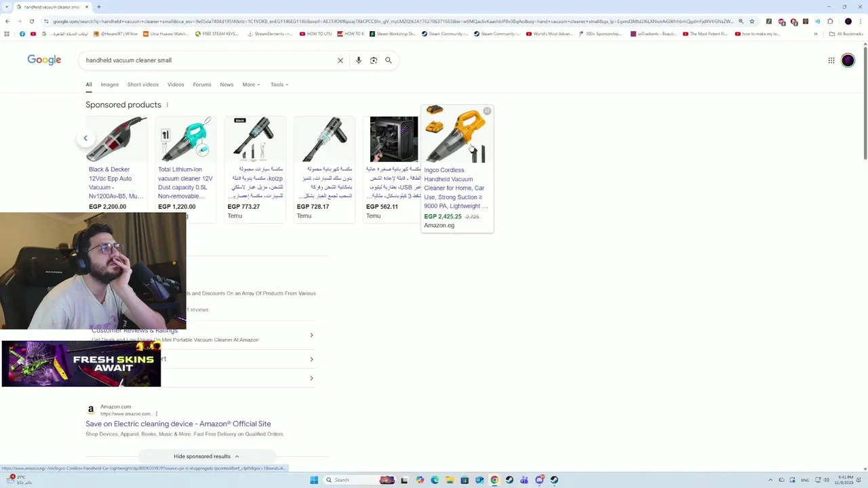Click the Total teal vacuum product image
Viewport: 868px width, 488px height.
[186, 139]
